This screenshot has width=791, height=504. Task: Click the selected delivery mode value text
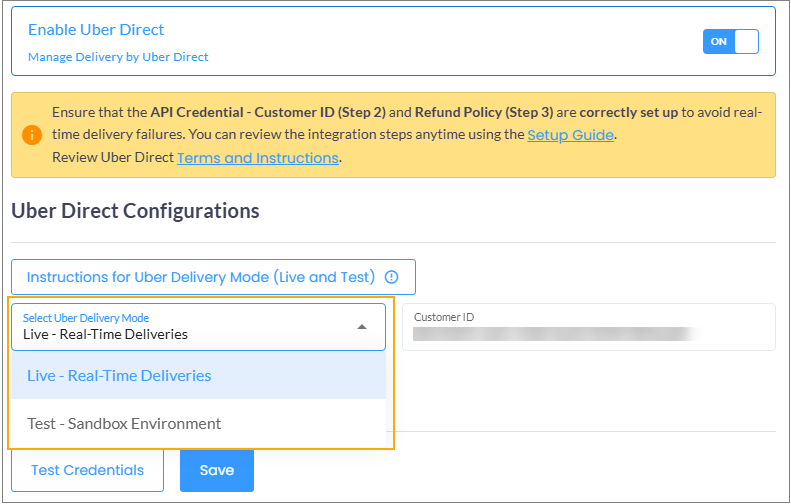pos(105,334)
